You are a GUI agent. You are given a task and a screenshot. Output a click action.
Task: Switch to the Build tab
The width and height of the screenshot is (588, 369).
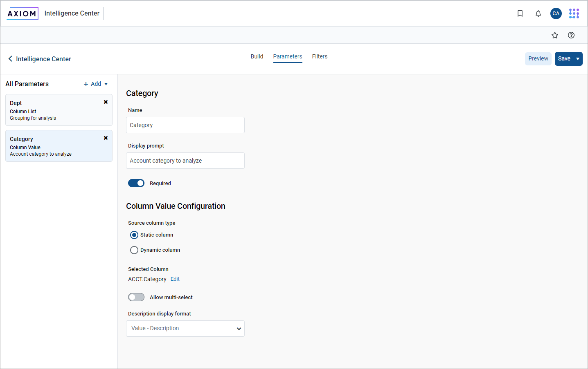click(257, 56)
